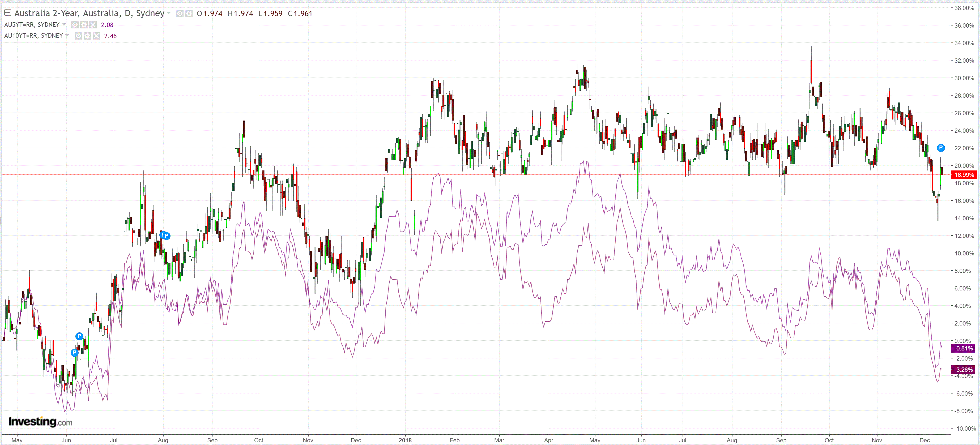Remove the AU5YT=RR comparison series
Image resolution: width=980 pixels, height=445 pixels.
[93, 25]
